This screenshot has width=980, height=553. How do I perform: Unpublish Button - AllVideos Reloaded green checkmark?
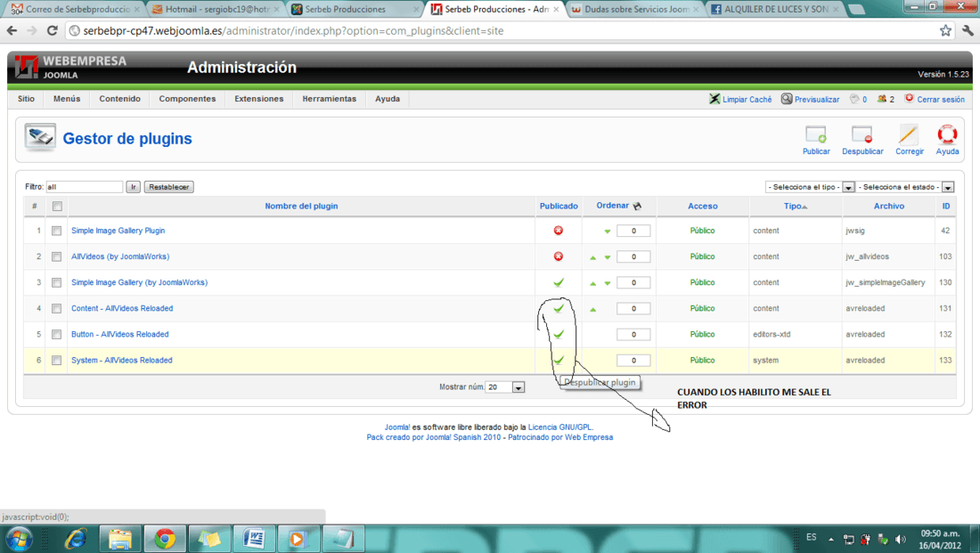coord(558,334)
